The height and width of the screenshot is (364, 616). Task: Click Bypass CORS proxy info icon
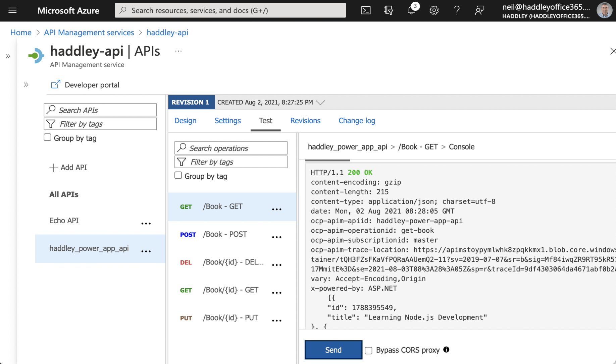pos(446,350)
